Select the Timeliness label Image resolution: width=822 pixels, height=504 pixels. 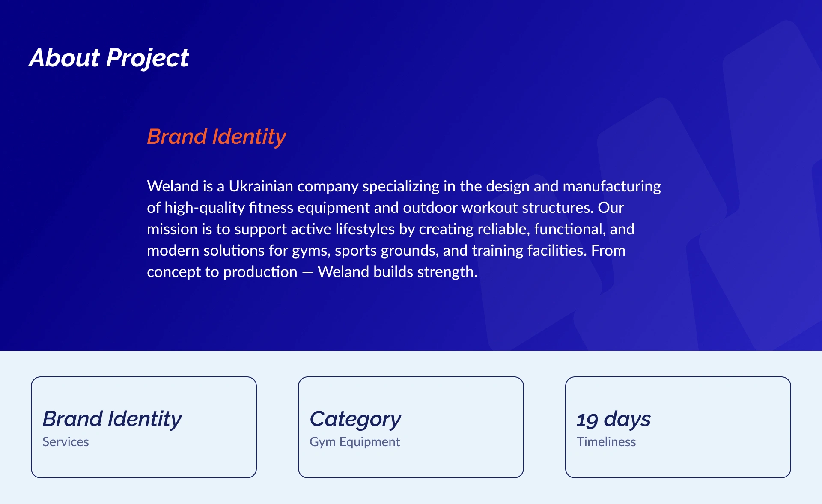click(606, 442)
